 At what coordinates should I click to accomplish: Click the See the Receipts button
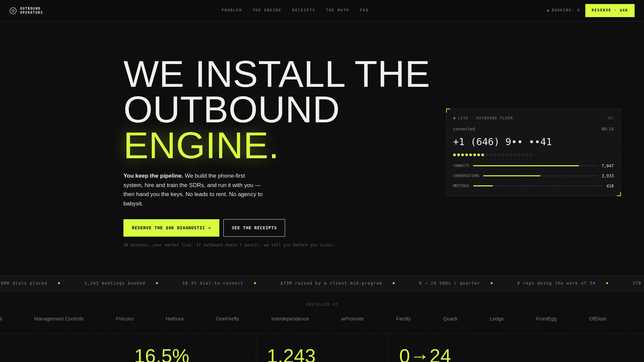254,228
